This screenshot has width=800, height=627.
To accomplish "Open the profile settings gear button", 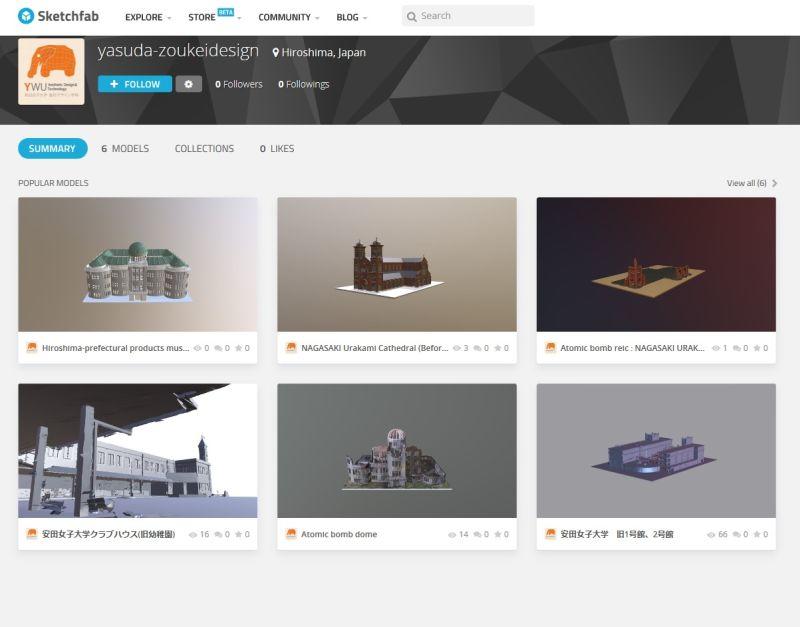I will tap(189, 84).
